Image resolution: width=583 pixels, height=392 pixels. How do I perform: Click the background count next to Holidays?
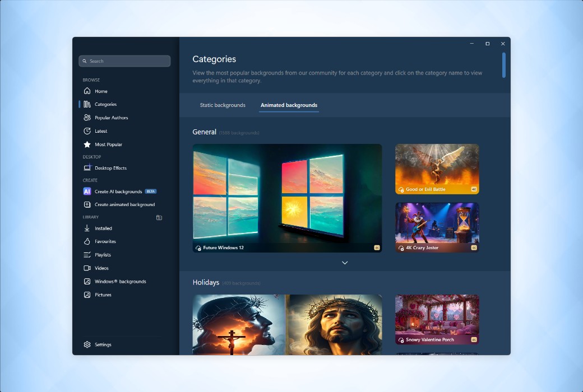point(241,283)
